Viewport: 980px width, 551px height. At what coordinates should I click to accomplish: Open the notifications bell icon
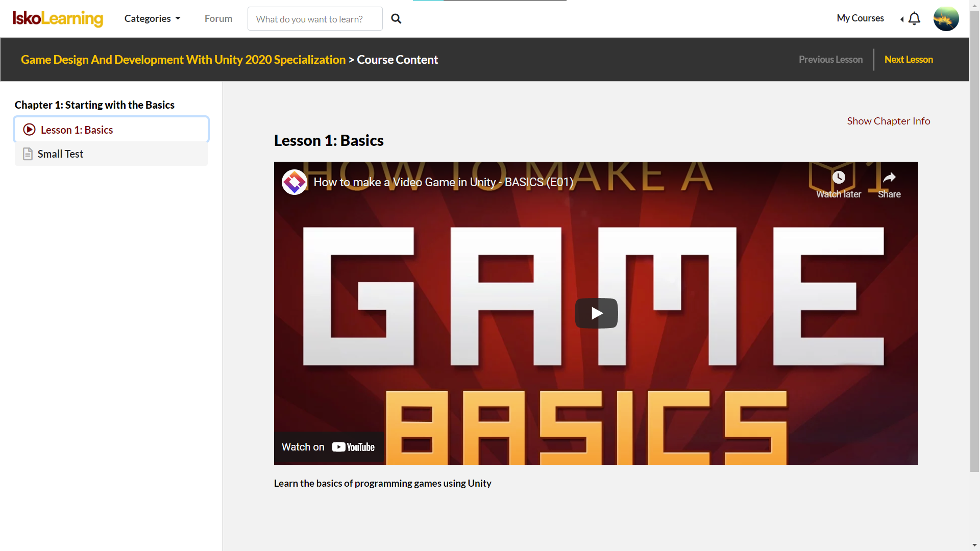pyautogui.click(x=914, y=19)
